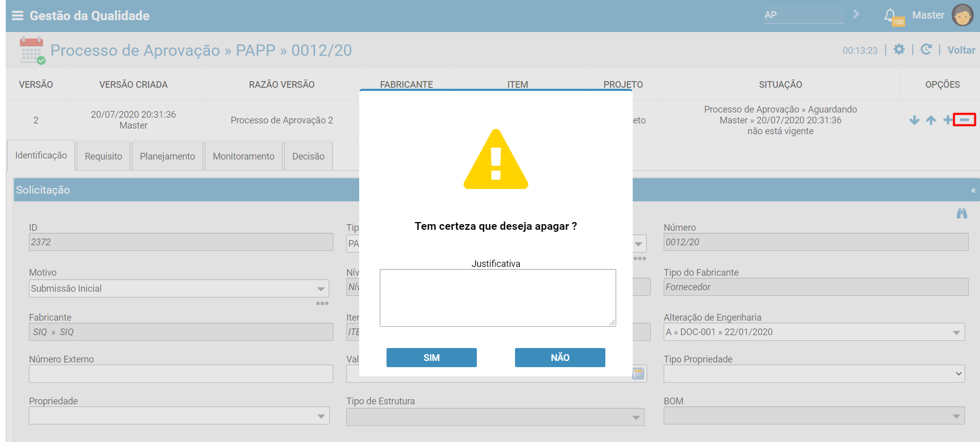The width and height of the screenshot is (980, 442).
Task: Click the SITUAÇÃO column header
Action: (x=780, y=85)
